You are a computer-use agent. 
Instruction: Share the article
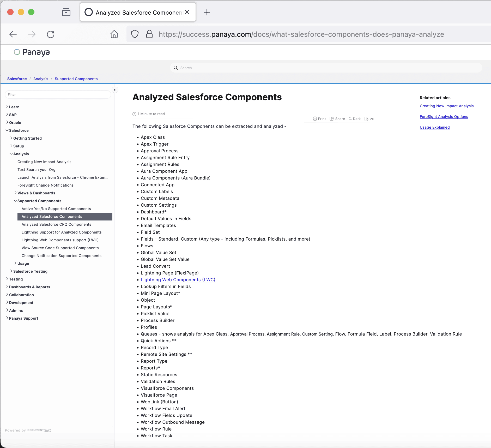click(337, 119)
